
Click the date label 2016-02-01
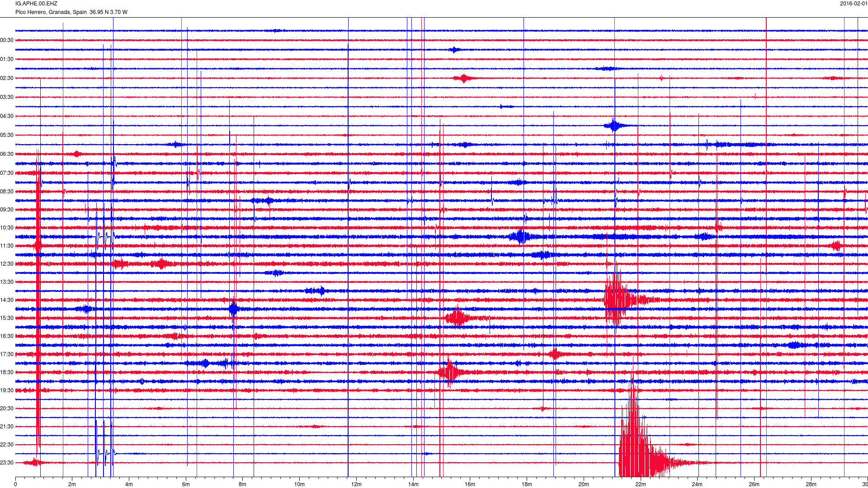point(854,4)
